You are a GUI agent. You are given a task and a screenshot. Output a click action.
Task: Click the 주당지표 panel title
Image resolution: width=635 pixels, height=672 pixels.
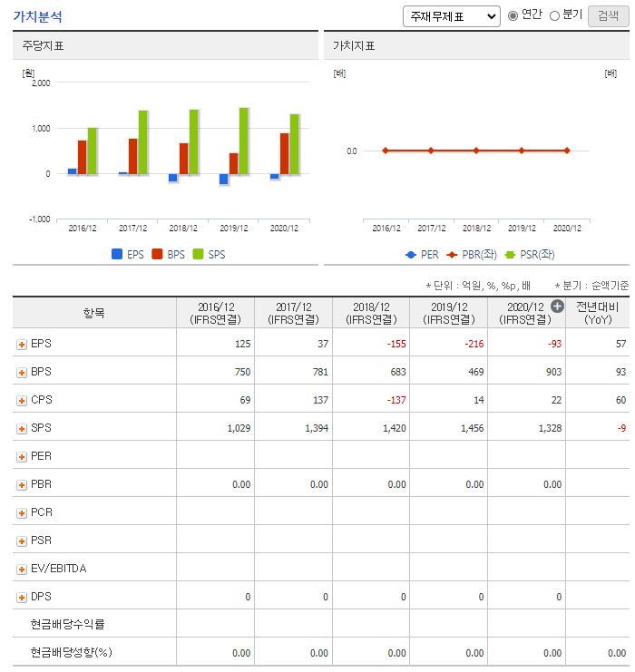click(43, 45)
